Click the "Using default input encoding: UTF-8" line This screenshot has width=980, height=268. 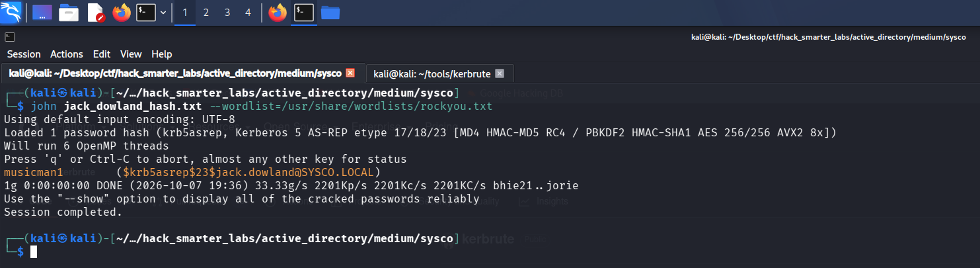tap(120, 120)
